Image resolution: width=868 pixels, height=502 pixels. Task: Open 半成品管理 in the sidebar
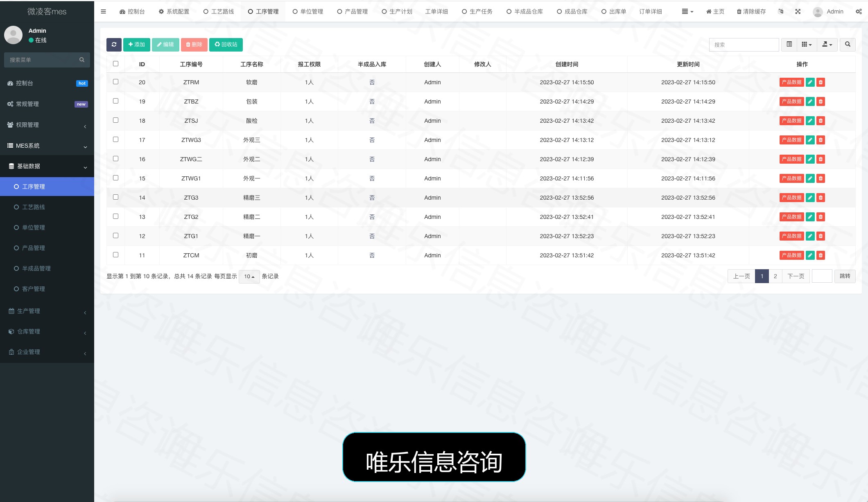click(x=47, y=268)
